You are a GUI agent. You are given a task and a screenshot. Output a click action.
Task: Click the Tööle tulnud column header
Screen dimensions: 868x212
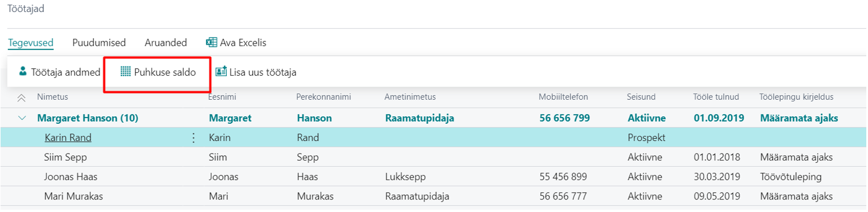(716, 97)
